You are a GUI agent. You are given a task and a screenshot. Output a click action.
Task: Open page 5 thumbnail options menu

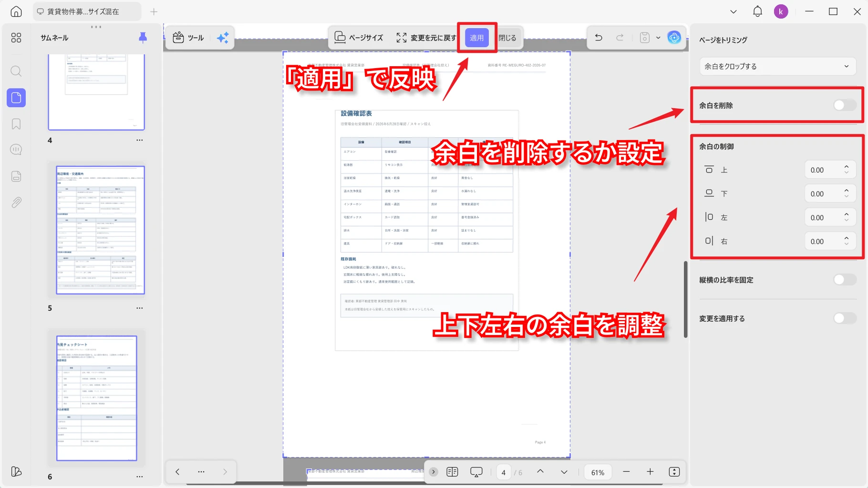[x=139, y=308]
